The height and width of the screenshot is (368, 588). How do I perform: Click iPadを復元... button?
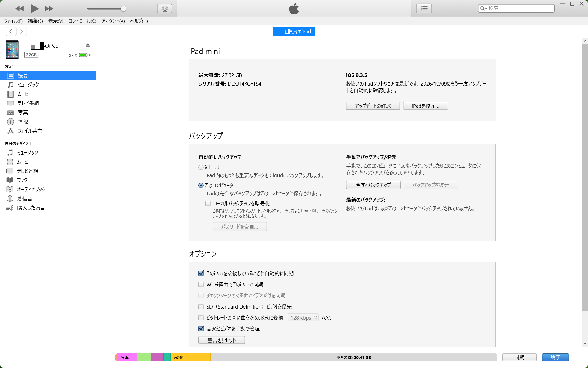(425, 106)
